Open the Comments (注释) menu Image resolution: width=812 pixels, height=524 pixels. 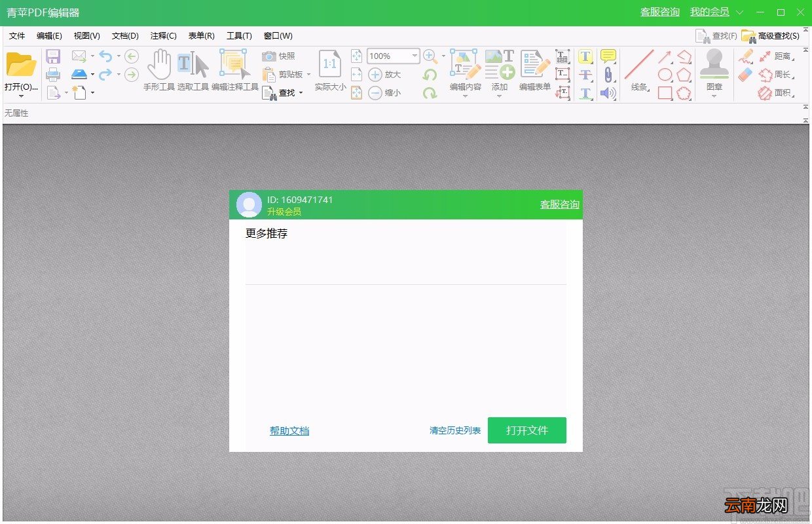click(x=164, y=36)
